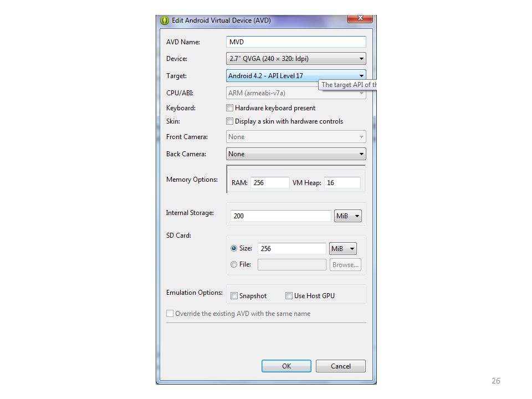Click the Browse... button
Screen dimensions: 532x399
coord(345,265)
